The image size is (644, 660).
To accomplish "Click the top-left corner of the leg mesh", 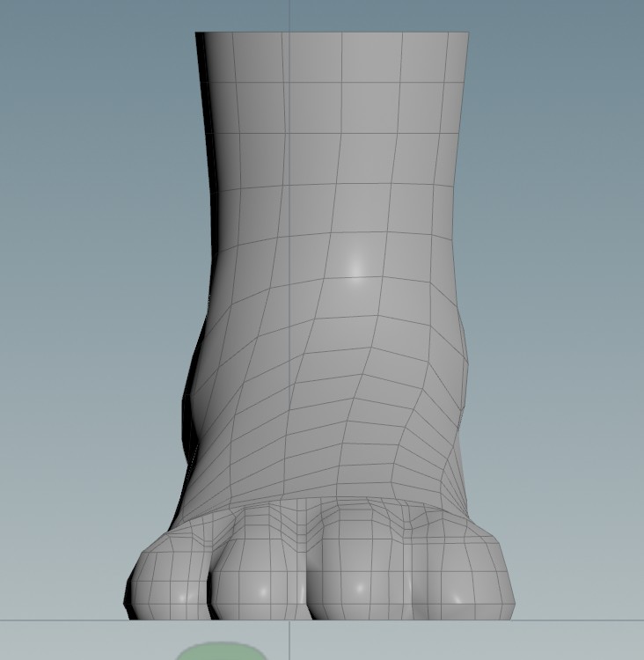I will [198, 35].
